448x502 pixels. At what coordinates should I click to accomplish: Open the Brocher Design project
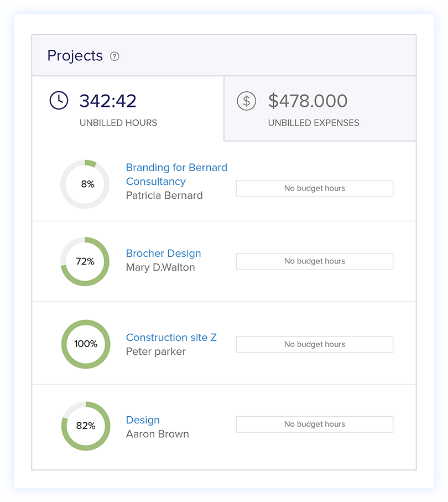163,253
